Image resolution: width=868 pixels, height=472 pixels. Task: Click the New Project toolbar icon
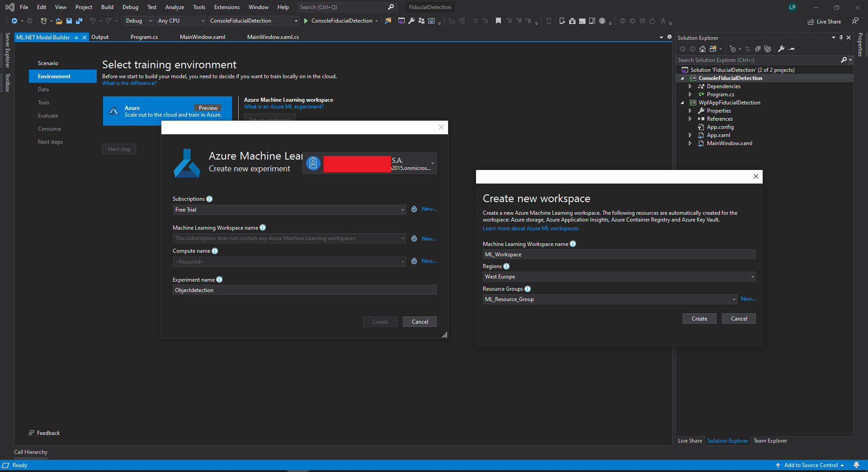click(x=43, y=21)
